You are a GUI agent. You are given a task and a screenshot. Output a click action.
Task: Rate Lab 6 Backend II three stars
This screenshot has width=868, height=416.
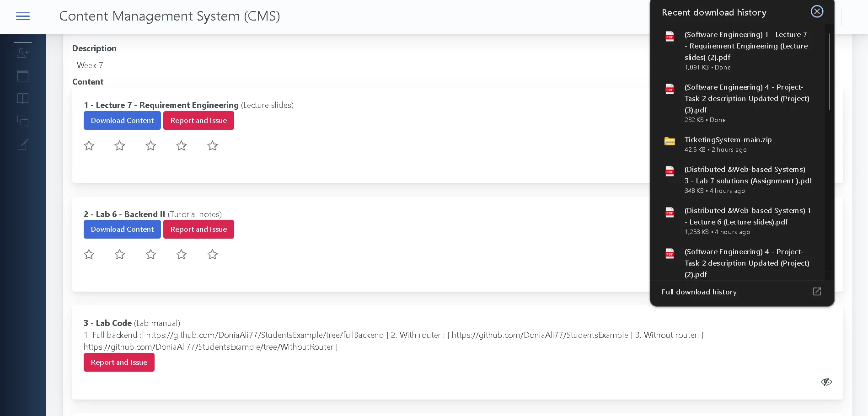150,255
